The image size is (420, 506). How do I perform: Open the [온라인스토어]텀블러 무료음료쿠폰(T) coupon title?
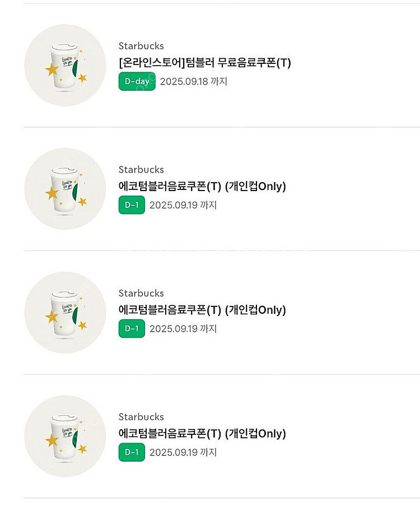204,63
